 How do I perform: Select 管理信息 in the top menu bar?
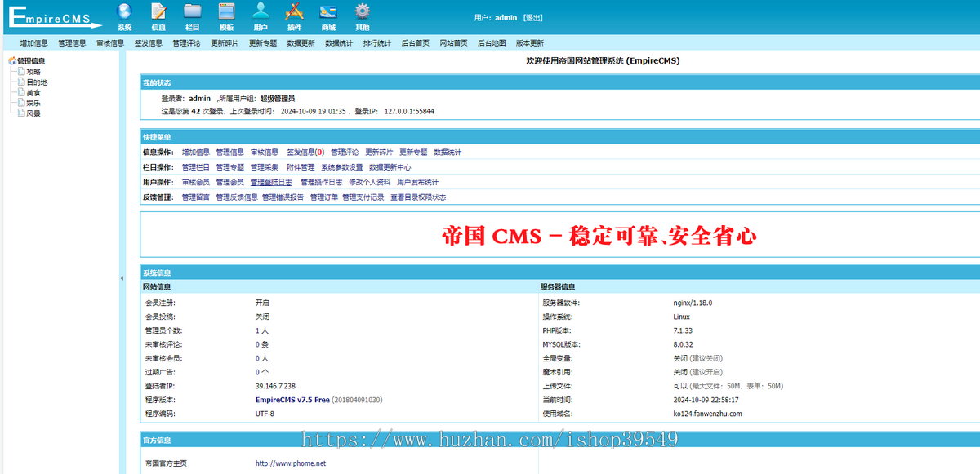[x=72, y=43]
